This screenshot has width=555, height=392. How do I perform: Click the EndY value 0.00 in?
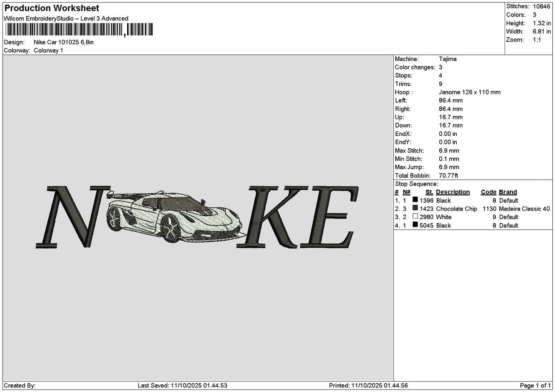[x=448, y=142]
